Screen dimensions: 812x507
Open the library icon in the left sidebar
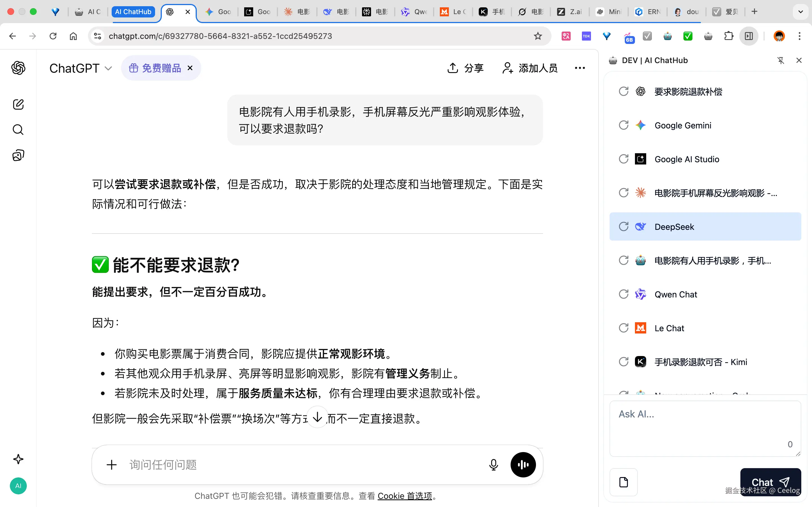click(18, 155)
